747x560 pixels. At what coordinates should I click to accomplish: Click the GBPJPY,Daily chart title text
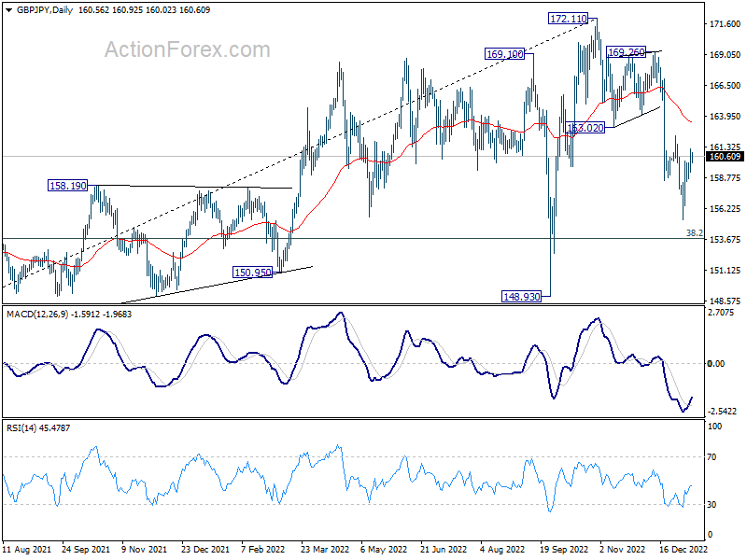[x=45, y=10]
